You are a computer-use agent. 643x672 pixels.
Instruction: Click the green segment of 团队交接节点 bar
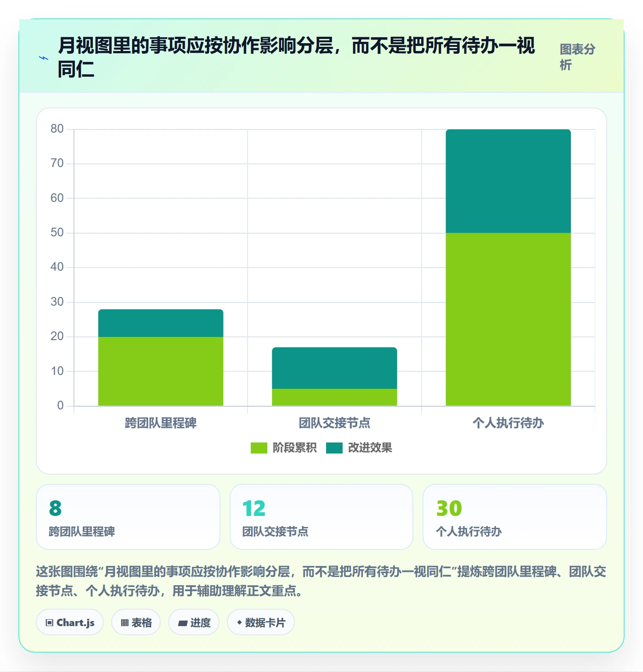click(334, 398)
